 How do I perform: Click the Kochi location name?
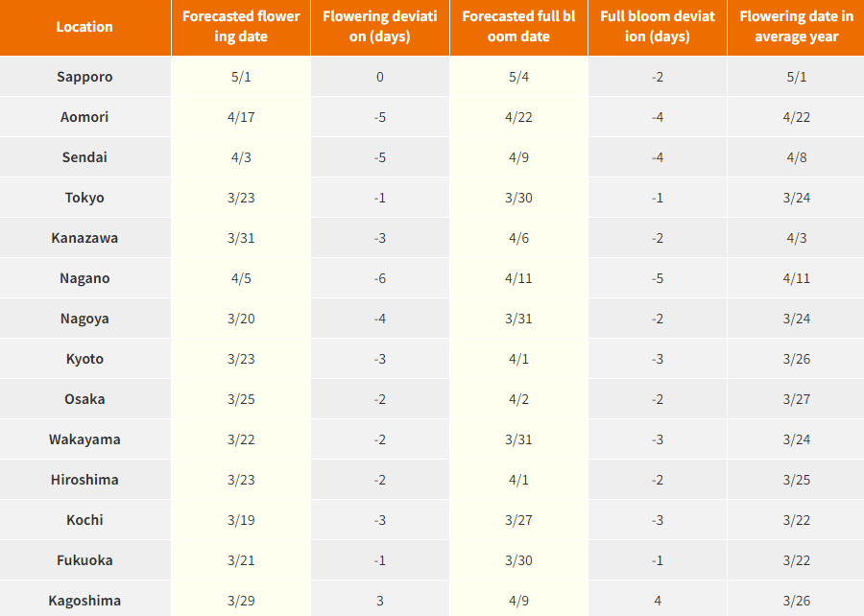[x=84, y=520]
